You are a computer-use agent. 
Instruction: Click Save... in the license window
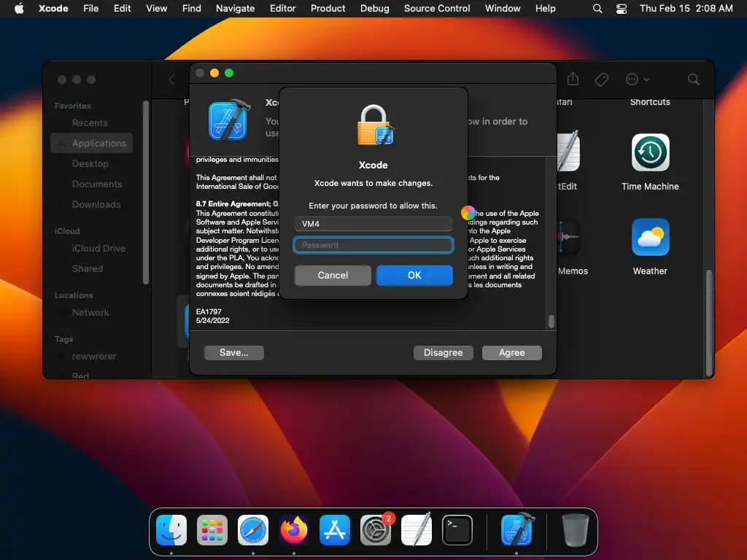tap(234, 352)
